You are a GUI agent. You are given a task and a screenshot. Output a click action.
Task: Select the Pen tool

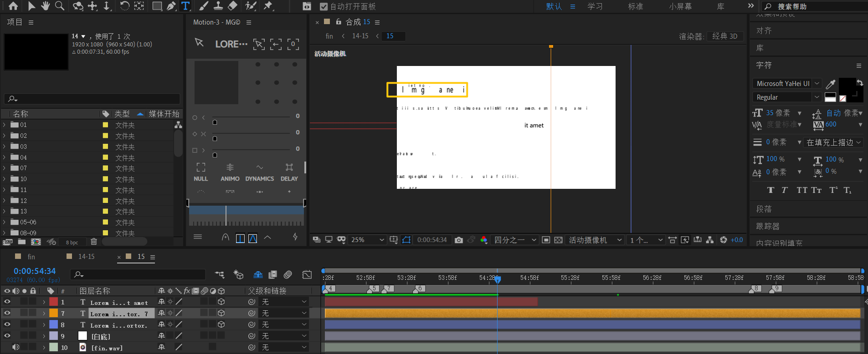tap(171, 6)
